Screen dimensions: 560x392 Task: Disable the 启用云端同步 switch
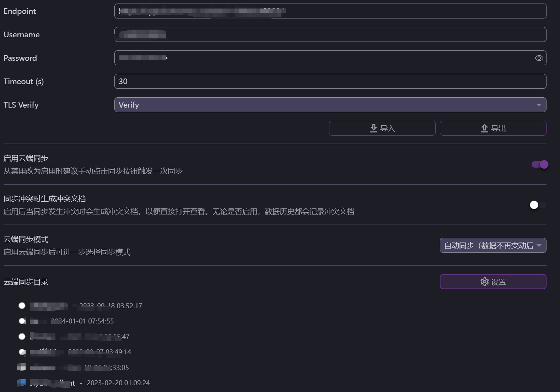point(540,164)
